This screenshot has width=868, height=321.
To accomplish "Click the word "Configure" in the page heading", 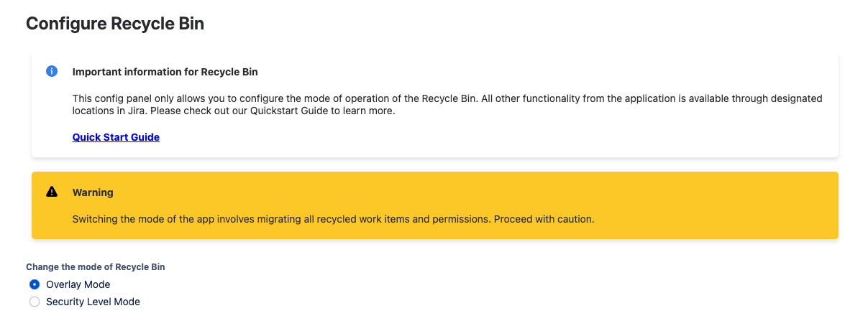I will click(x=65, y=24).
